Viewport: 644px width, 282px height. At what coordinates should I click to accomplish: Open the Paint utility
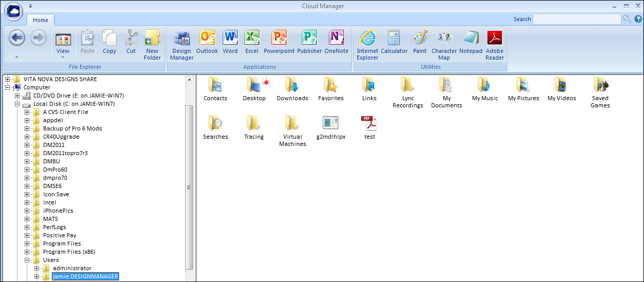[420, 42]
